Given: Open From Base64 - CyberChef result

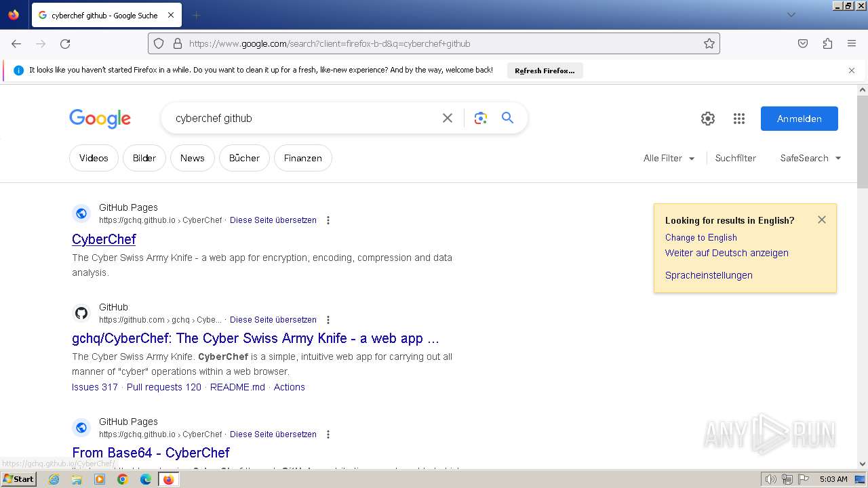Looking at the screenshot, I should click(x=151, y=453).
